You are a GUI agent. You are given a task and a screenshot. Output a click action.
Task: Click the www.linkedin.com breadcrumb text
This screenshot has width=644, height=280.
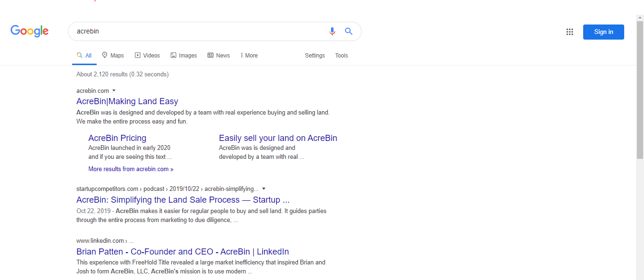[105, 240]
